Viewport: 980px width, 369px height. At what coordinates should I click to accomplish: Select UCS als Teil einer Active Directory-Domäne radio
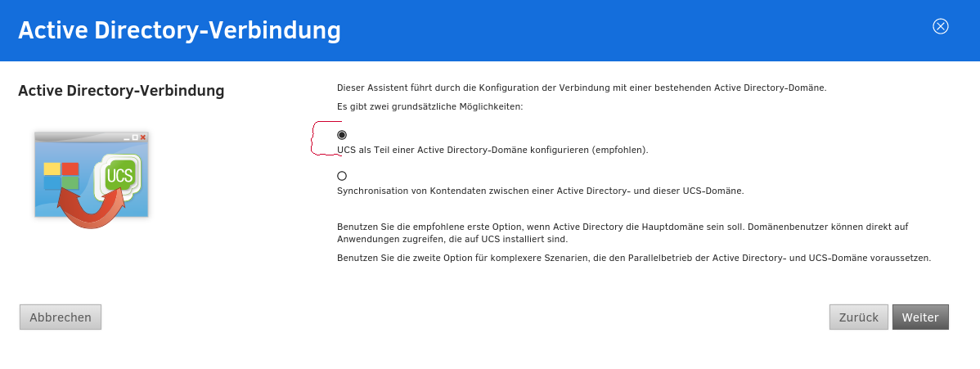point(342,134)
